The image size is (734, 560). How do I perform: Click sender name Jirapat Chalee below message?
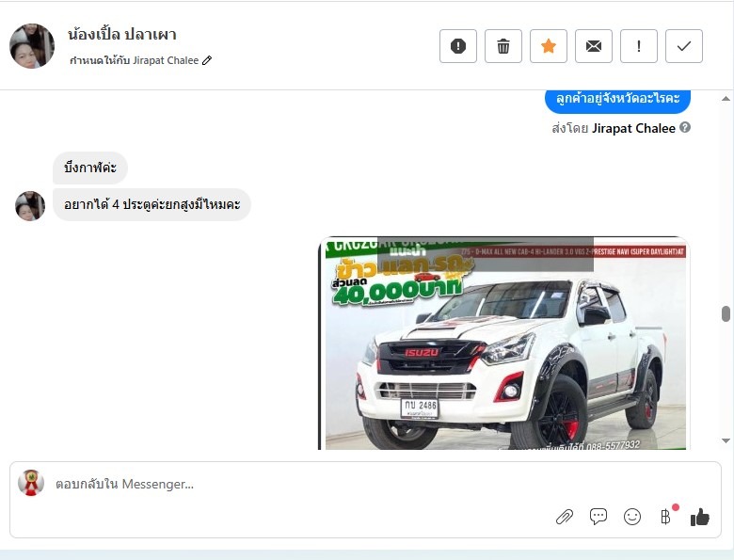pyautogui.click(x=633, y=128)
